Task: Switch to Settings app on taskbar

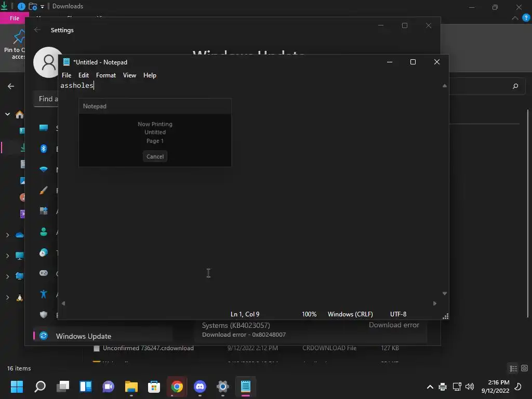Action: coord(222,387)
